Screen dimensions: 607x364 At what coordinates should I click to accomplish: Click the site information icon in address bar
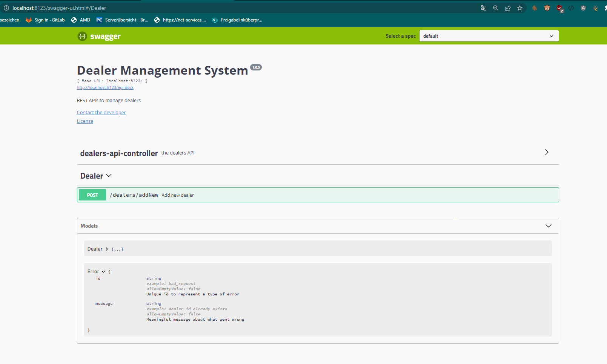coord(6,8)
